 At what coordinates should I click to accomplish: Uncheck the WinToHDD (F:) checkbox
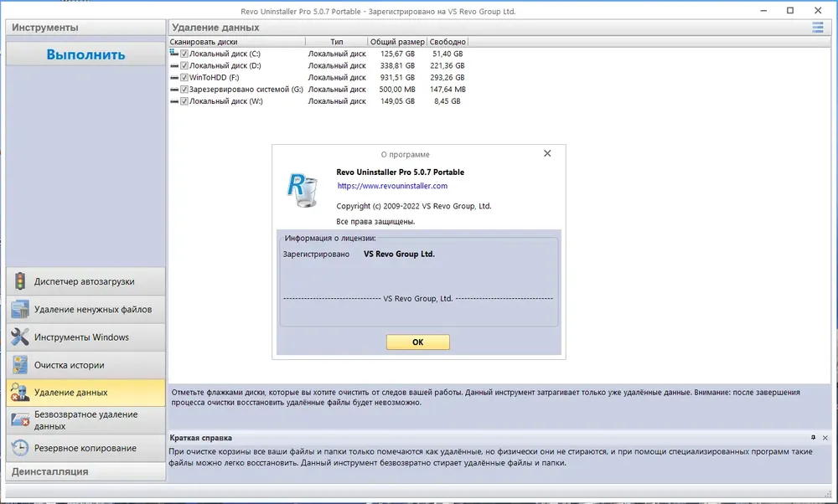tap(184, 77)
